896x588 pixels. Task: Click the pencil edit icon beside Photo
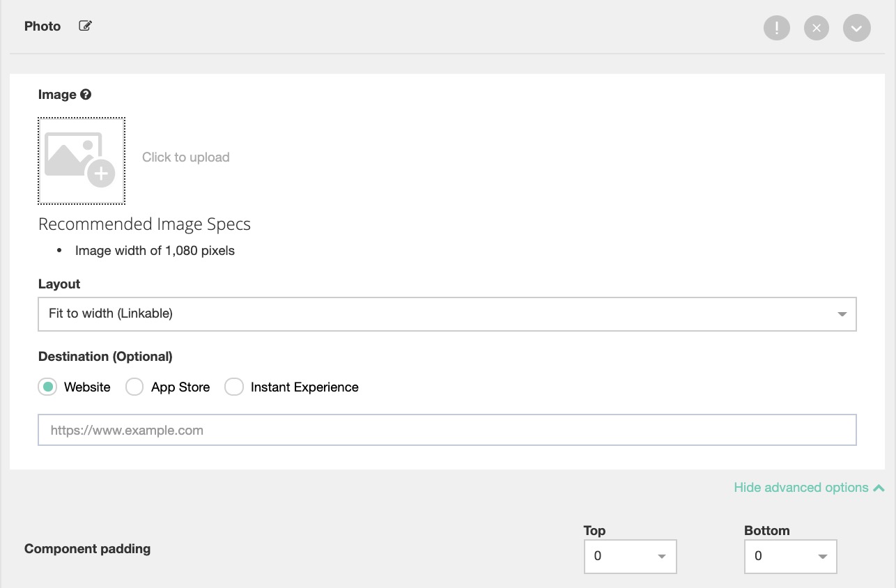point(85,26)
